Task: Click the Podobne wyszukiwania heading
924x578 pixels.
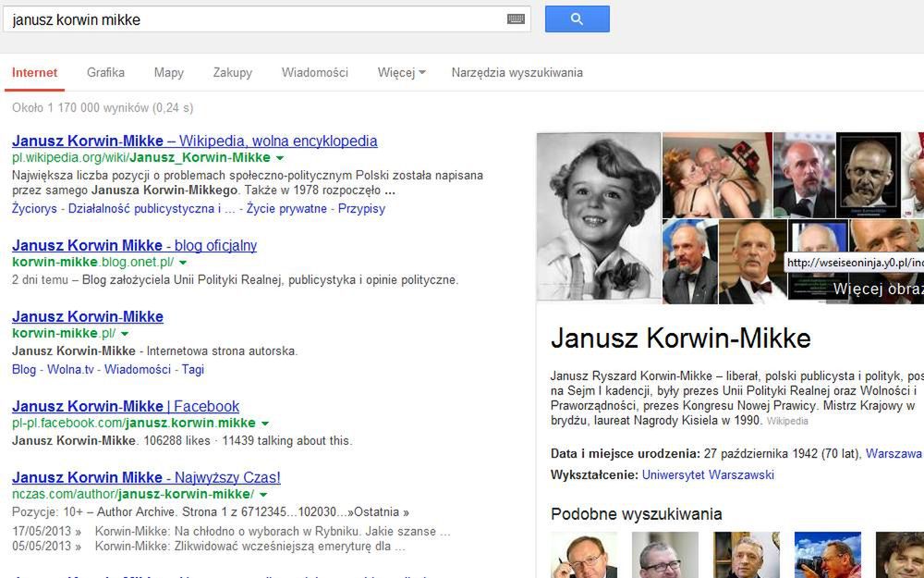Action: click(637, 513)
